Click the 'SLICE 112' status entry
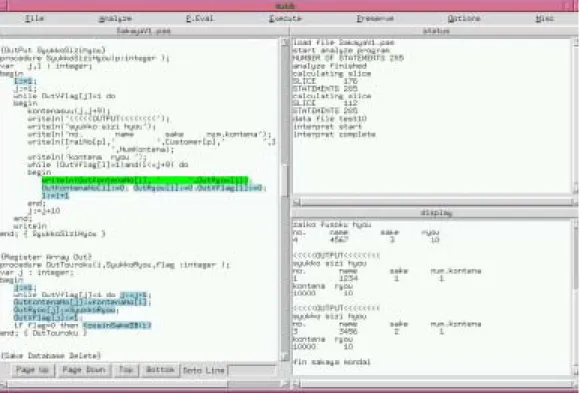583x393 pixels. click(x=325, y=103)
